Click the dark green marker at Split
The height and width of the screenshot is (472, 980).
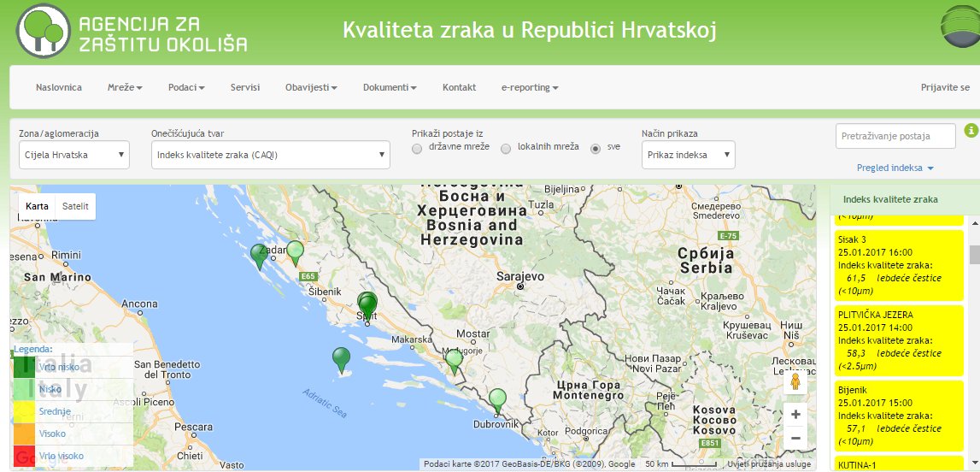point(368,306)
